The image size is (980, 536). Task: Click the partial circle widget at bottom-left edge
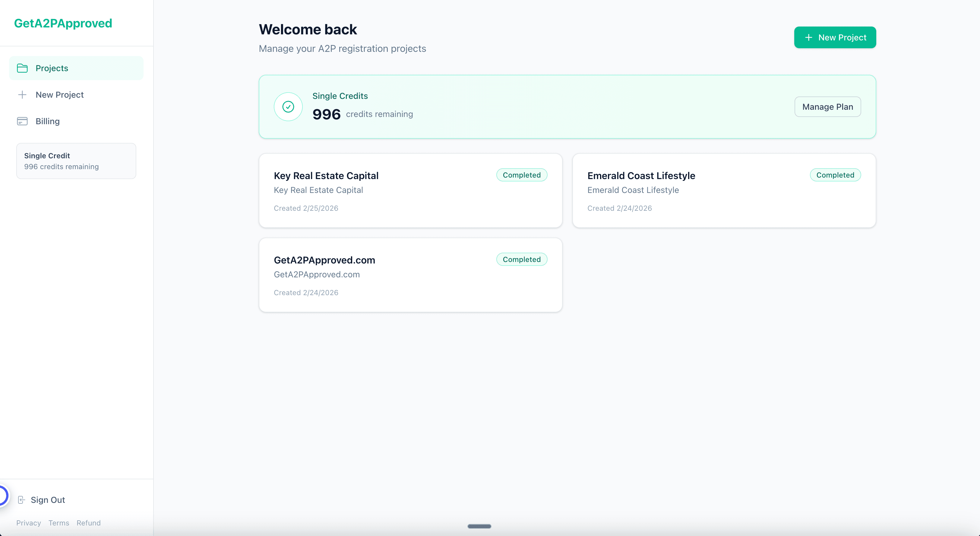pos(3,496)
